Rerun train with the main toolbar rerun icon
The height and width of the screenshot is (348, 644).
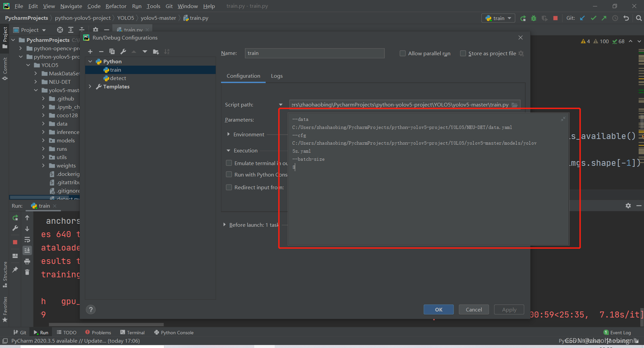pyautogui.click(x=523, y=18)
